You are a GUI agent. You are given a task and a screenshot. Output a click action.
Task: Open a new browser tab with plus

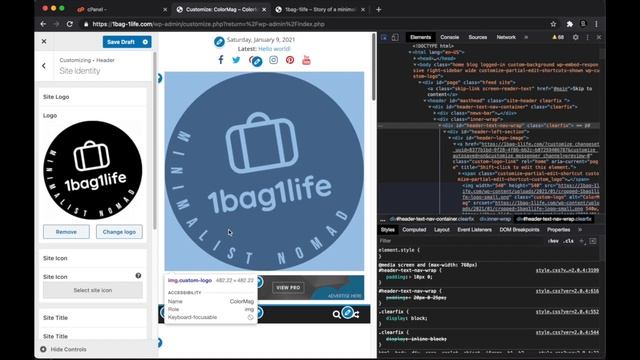378,9
